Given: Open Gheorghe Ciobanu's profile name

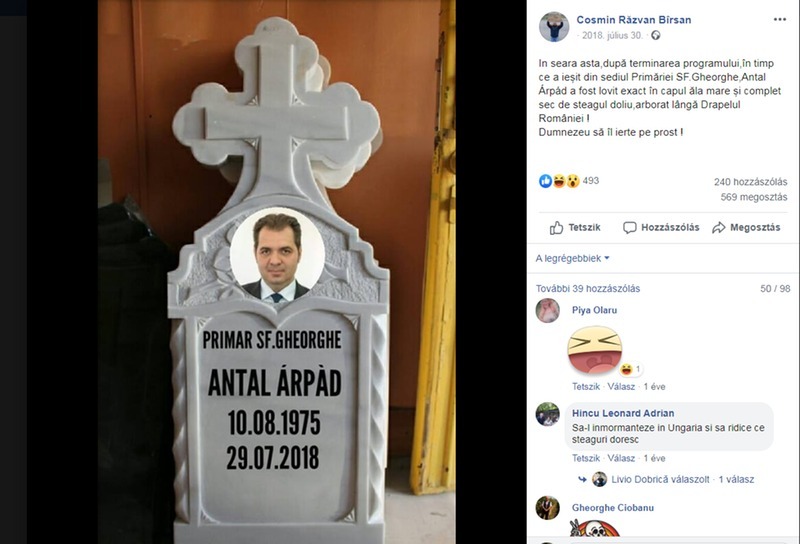Looking at the screenshot, I should (x=612, y=508).
